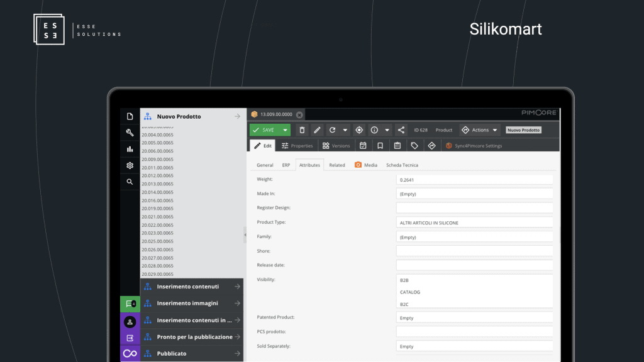644x362 pixels.
Task: Click the Shore input field
Action: click(474, 251)
